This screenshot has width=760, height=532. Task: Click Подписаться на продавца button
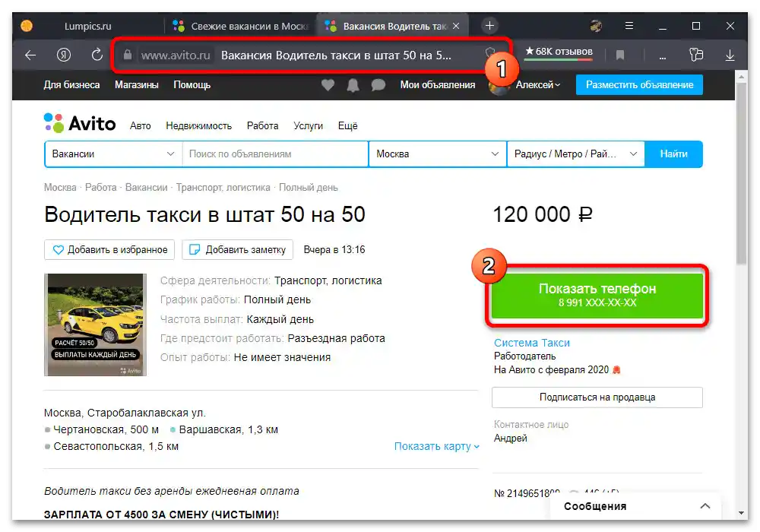coord(597,397)
